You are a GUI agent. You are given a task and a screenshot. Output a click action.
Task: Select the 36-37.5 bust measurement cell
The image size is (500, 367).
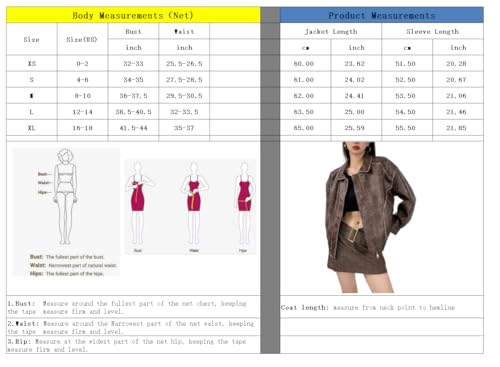[x=133, y=96]
